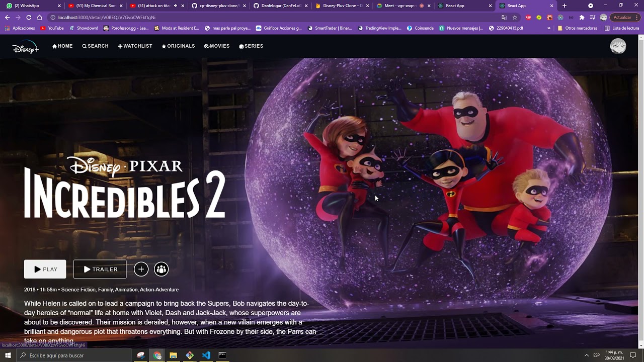The height and width of the screenshot is (362, 644).
Task: Open the Extensions puzzle icon
Action: tap(582, 17)
